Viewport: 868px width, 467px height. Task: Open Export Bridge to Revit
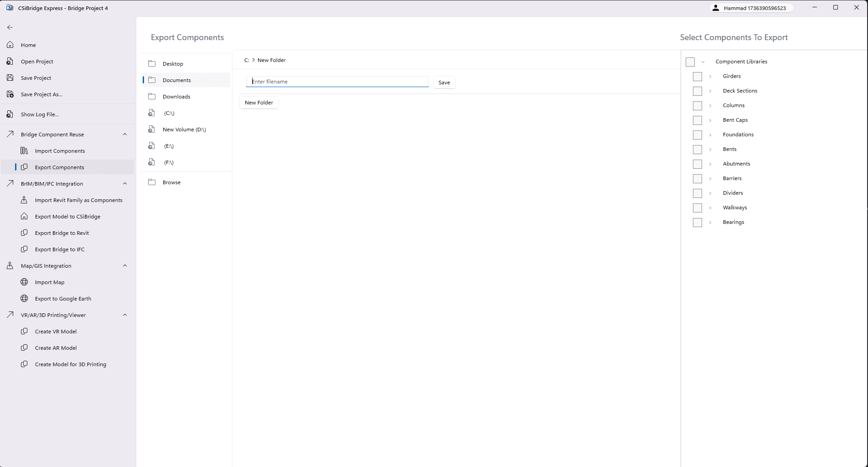(x=62, y=233)
